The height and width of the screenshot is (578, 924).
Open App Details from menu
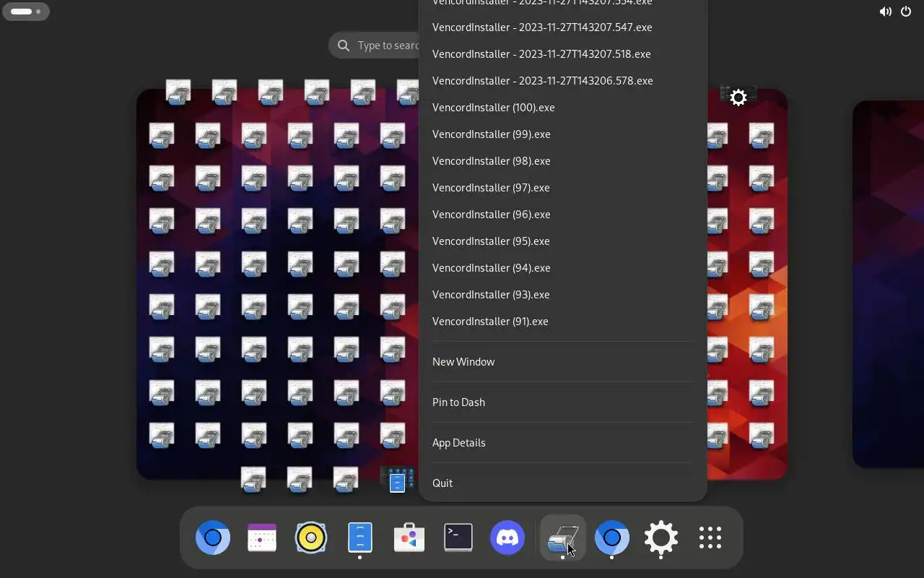tap(563, 443)
